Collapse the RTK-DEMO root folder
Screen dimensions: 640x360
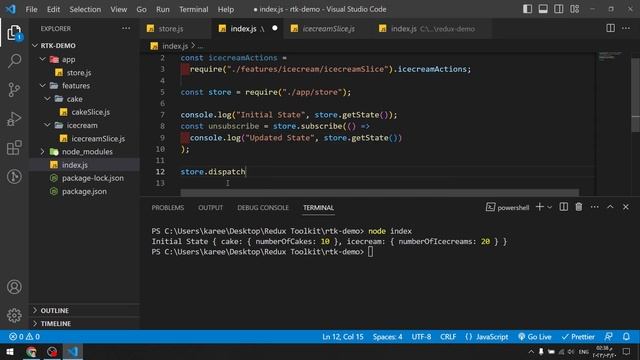pyautogui.click(x=35, y=46)
